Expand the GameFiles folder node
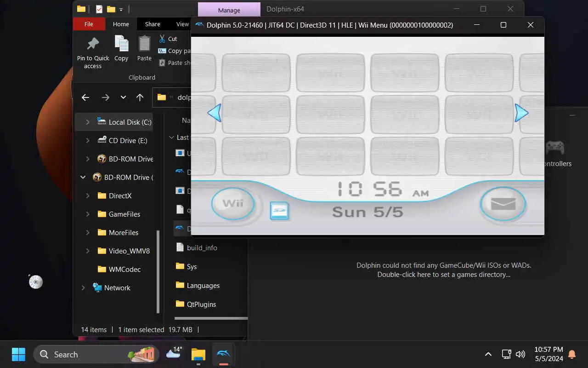Screen dimensions: 588x368 click(x=88, y=214)
